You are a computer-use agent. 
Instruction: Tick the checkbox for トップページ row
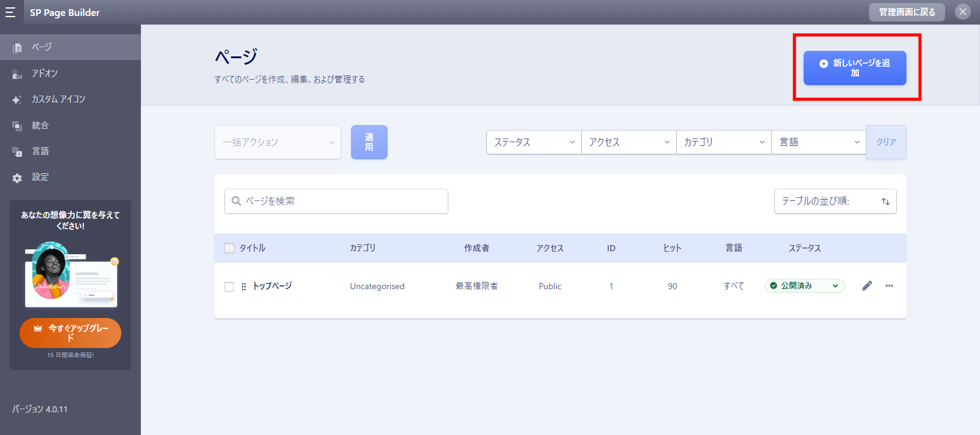click(x=229, y=287)
